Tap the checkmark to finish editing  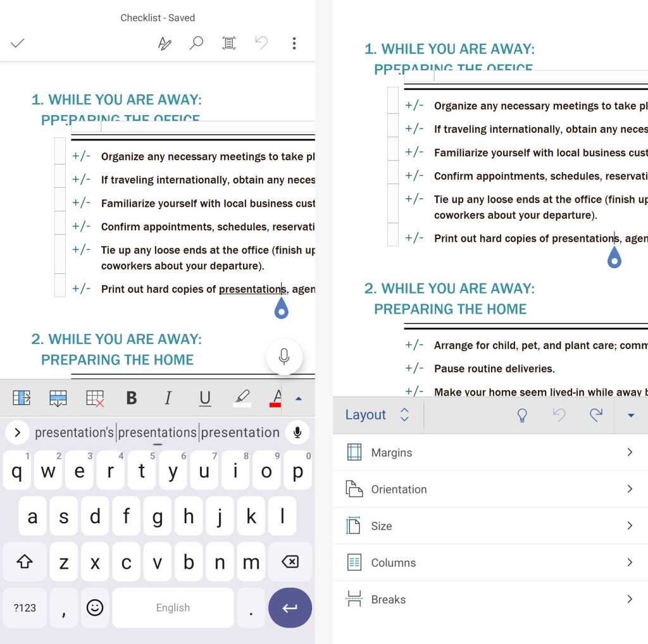pos(18,43)
